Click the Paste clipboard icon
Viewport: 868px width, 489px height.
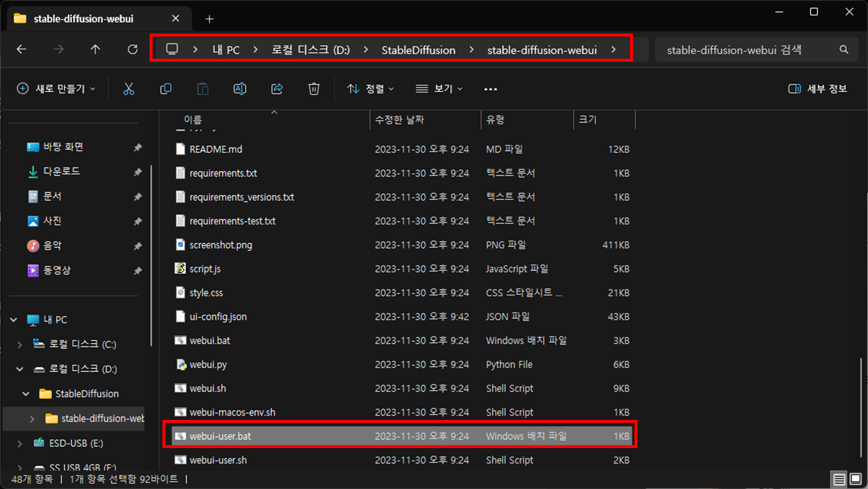[x=203, y=89]
